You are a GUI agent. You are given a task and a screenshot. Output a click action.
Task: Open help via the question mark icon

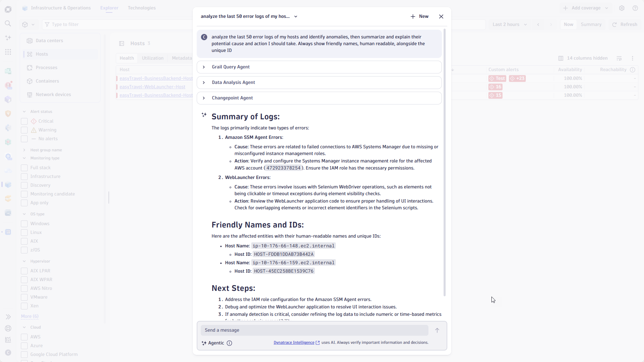tap(636, 8)
